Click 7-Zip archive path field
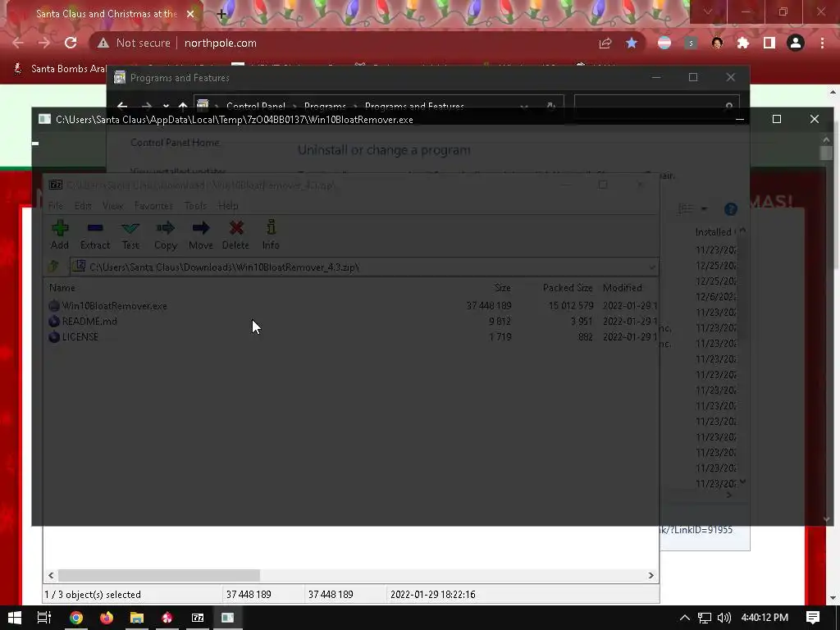The image size is (840, 630). click(x=363, y=267)
